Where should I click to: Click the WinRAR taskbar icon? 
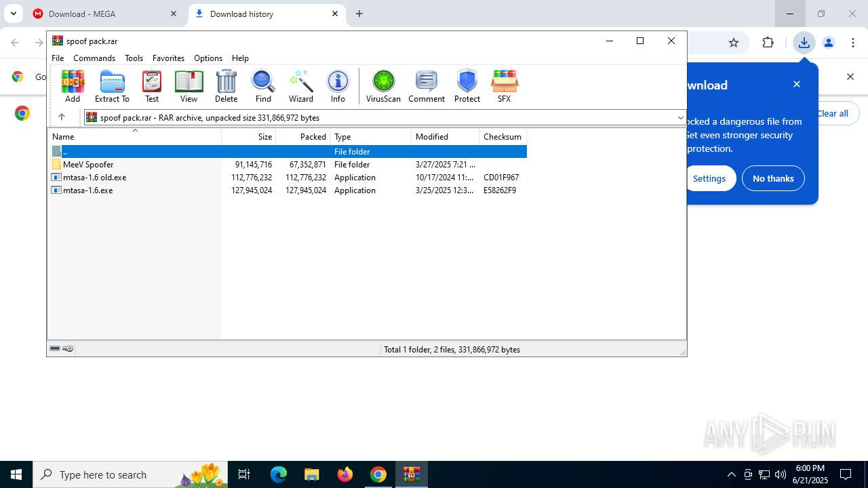pos(412,474)
